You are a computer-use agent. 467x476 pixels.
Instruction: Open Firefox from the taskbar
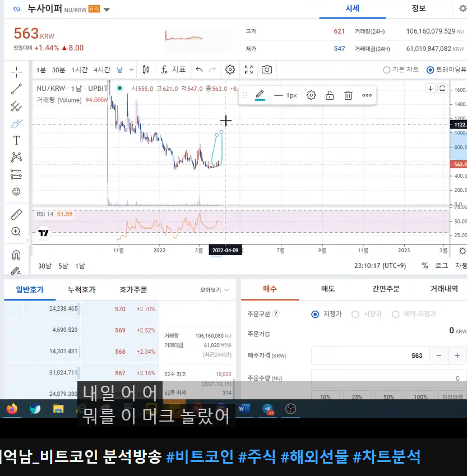12,409
